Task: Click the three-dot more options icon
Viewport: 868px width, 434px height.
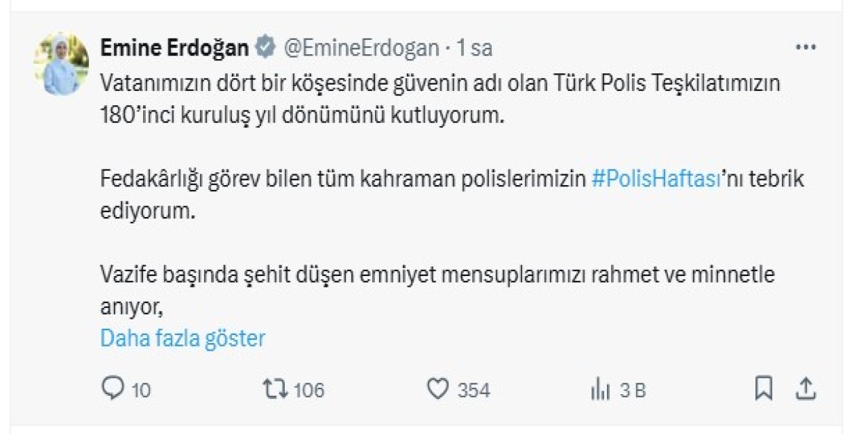Action: pos(806,46)
